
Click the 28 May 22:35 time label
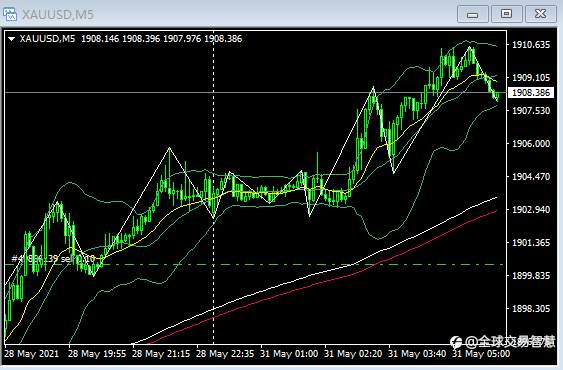(x=225, y=354)
